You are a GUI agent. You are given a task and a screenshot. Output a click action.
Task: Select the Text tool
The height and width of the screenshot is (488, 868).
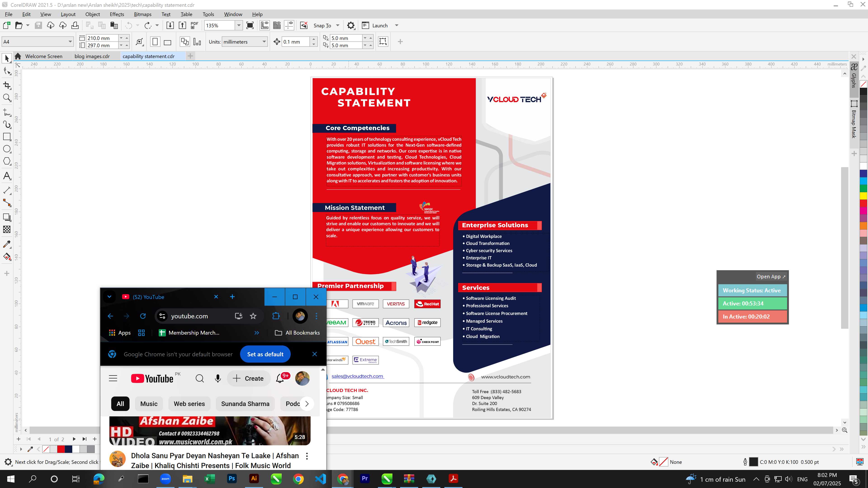[7, 176]
